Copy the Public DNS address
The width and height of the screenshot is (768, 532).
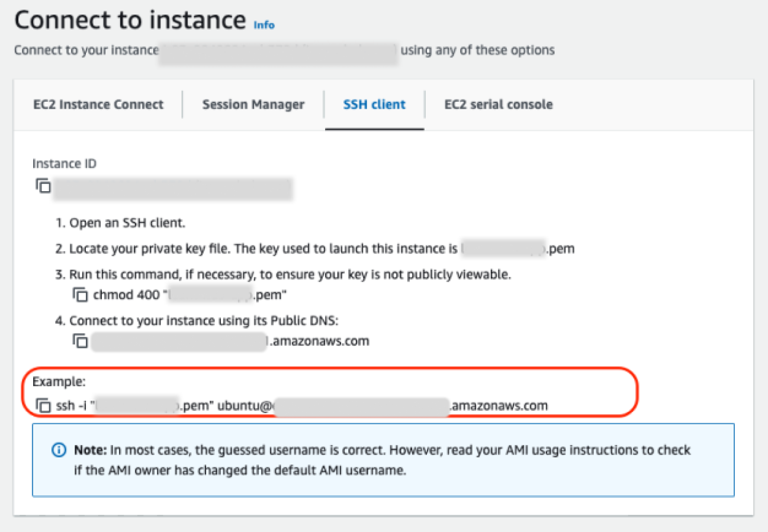tap(80, 341)
